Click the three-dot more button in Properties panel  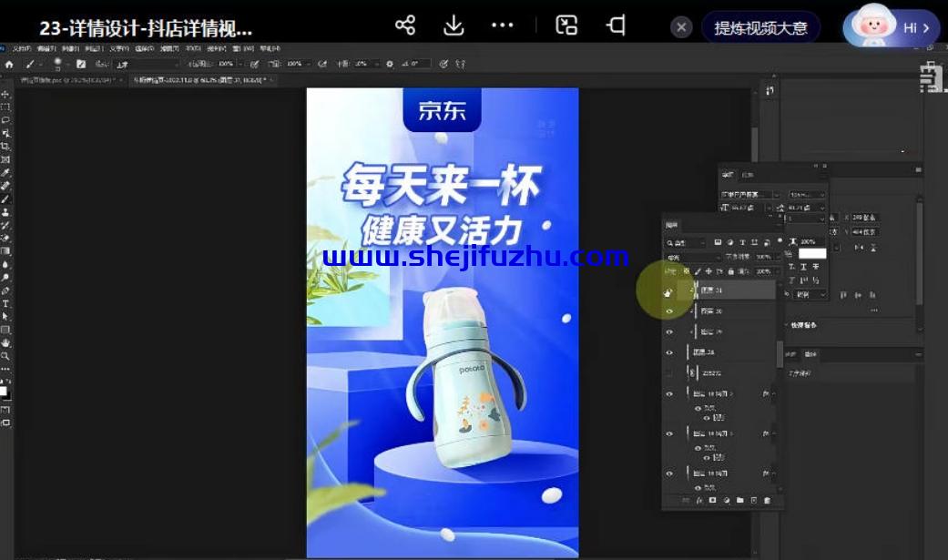tap(874, 310)
